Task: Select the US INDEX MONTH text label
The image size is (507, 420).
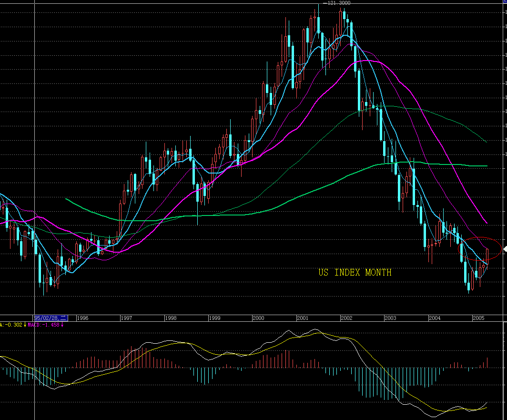Action: coord(355,272)
